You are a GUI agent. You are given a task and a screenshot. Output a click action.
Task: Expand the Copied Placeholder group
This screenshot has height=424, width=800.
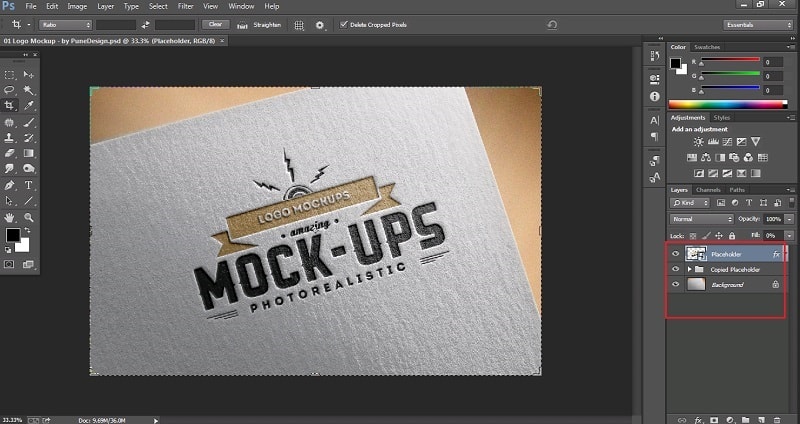tap(689, 270)
